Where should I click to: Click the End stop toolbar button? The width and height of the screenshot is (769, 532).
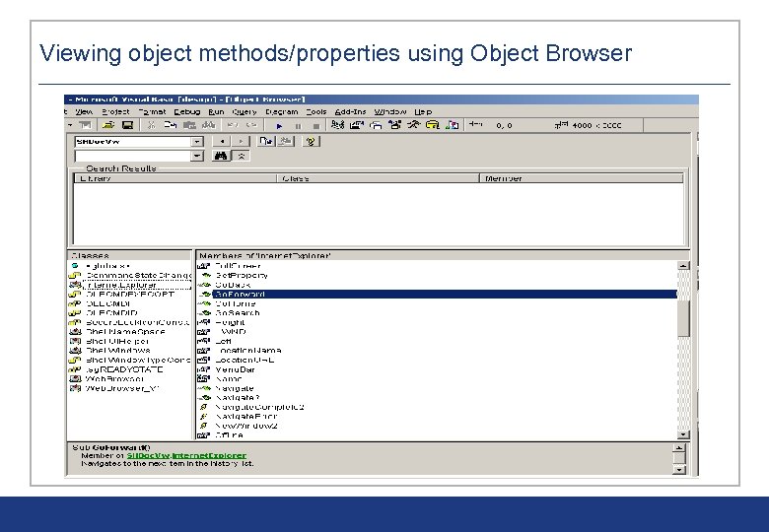coord(316,126)
